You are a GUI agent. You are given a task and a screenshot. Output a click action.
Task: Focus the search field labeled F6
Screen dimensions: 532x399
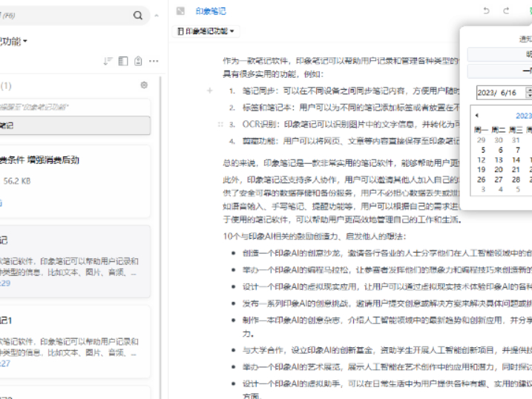point(65,16)
